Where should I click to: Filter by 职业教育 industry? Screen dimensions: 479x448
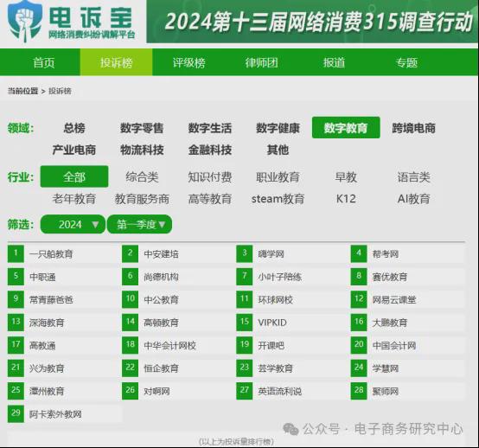(x=278, y=177)
